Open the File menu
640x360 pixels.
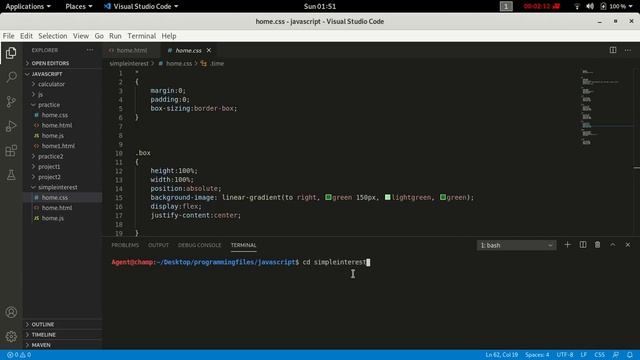click(9, 36)
